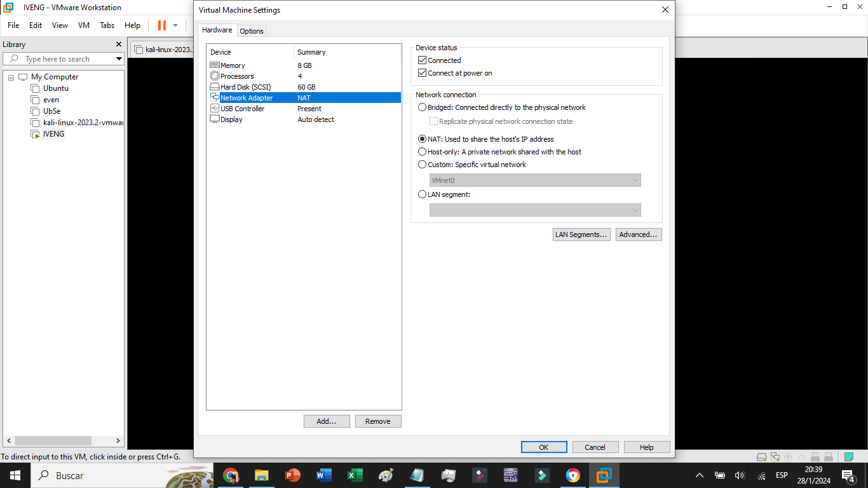868x488 pixels.
Task: Click the battery tray icon
Action: [x=720, y=475]
